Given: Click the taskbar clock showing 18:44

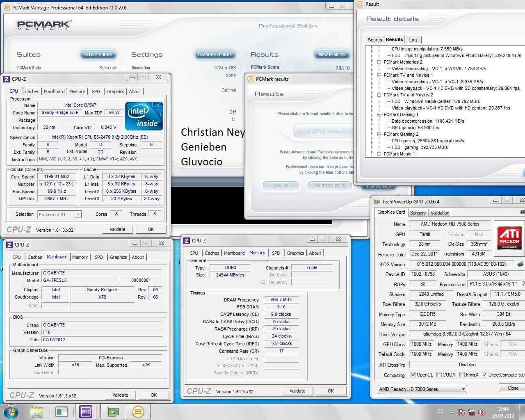Looking at the screenshot, I should point(503,412).
